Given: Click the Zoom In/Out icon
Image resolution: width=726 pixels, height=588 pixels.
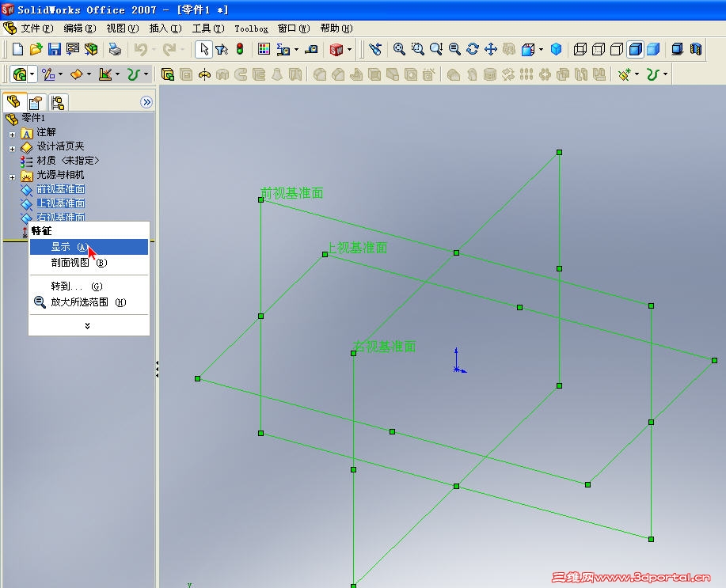Looking at the screenshot, I should (x=436, y=49).
